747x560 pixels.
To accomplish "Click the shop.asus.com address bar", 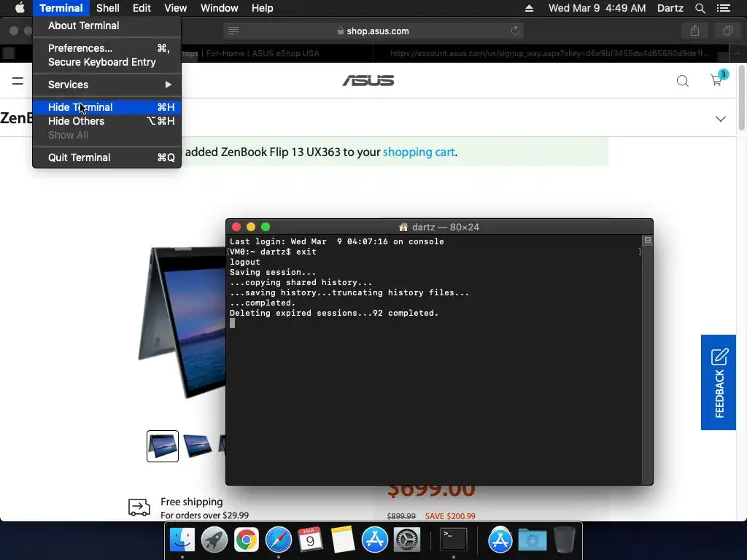I will (373, 31).
